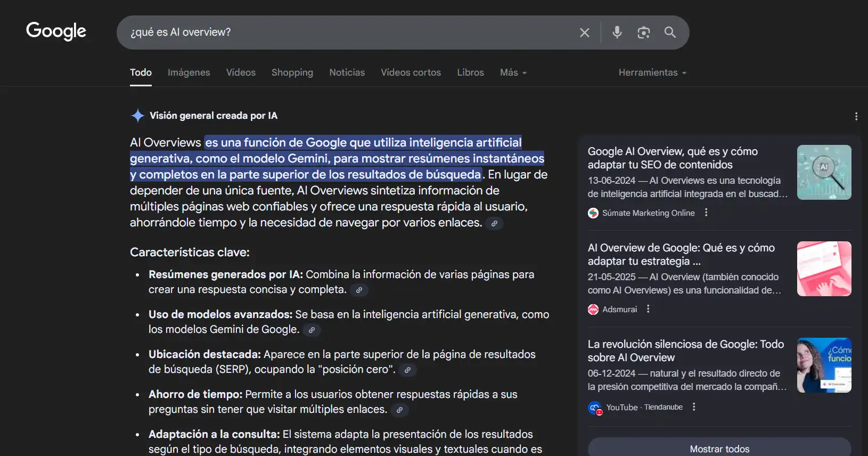This screenshot has height=456, width=868.
Task: Click inside the search input field
Action: tap(351, 32)
